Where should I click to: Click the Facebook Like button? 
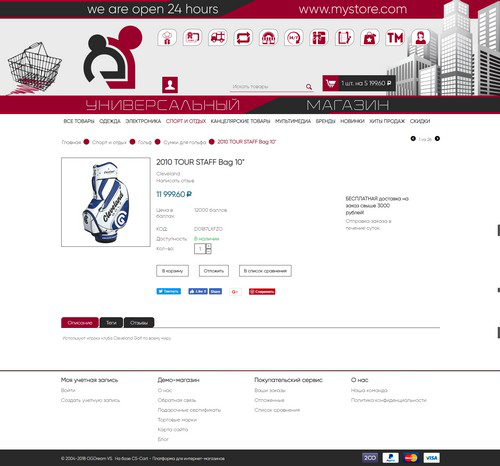click(198, 291)
